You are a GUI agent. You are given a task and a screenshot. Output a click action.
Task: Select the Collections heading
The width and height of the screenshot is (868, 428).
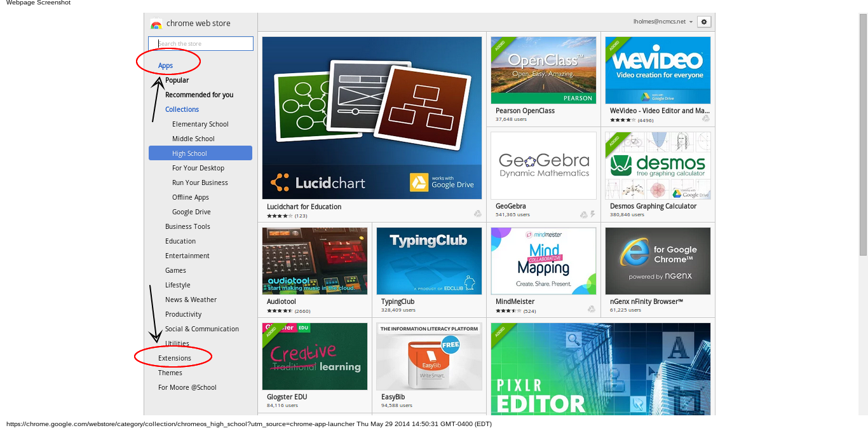[x=182, y=109]
